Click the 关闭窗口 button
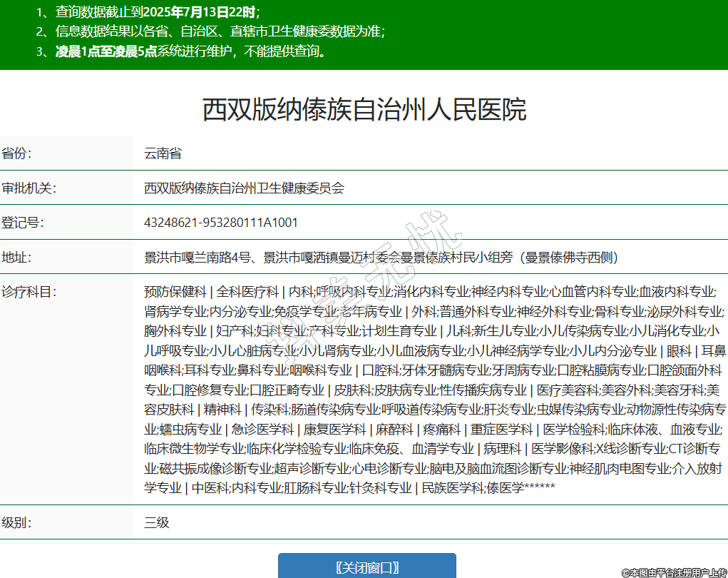Screen dimensions: 728x578 366,567
